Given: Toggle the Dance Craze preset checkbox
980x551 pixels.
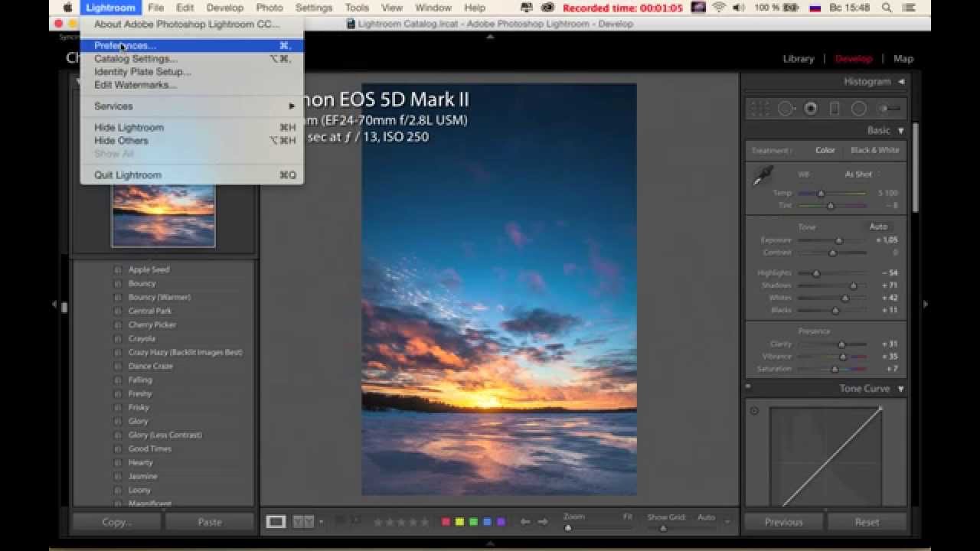Looking at the screenshot, I should [x=118, y=366].
